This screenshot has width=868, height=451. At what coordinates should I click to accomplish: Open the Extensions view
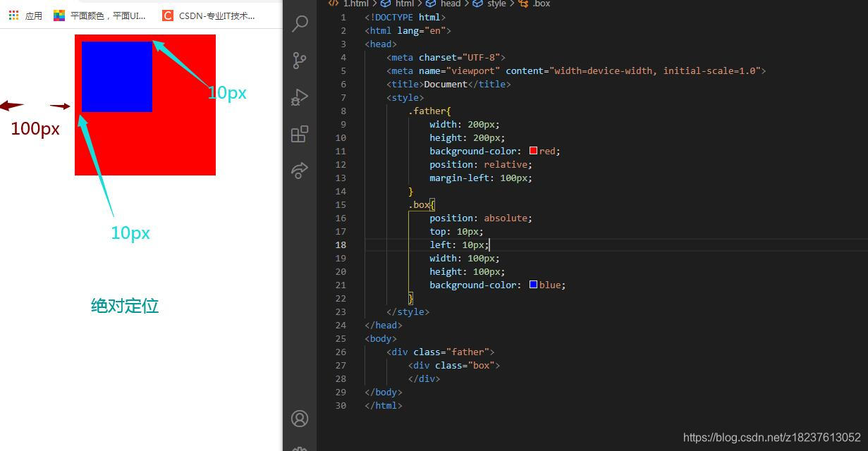tap(300, 134)
